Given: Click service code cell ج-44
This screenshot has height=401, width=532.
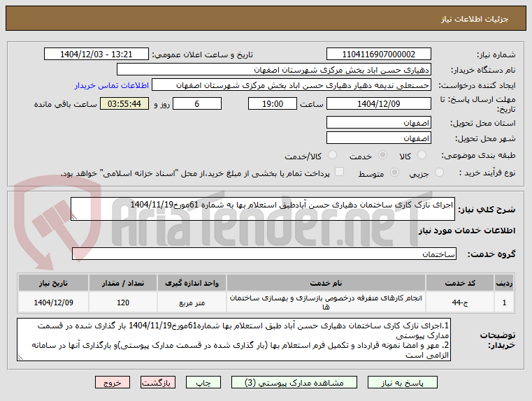Looking at the screenshot, I should click(x=460, y=302).
